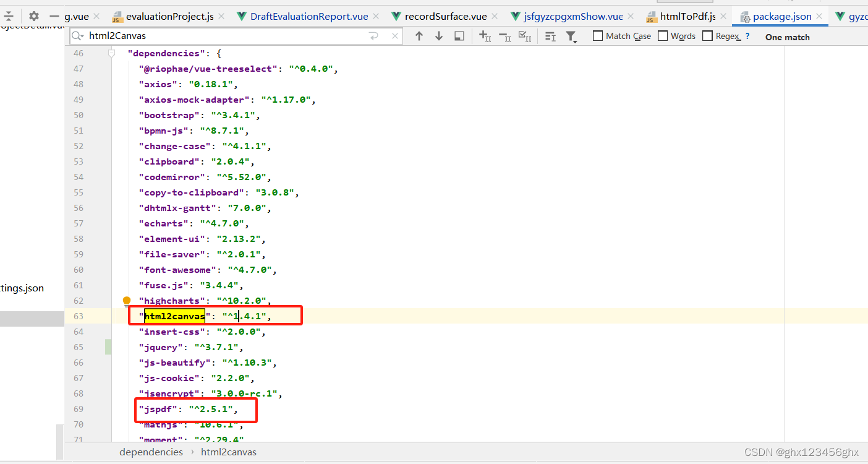Screen dimensions: 868x464
Task: Click the "jspdf" dependency key
Action: [x=158, y=409]
